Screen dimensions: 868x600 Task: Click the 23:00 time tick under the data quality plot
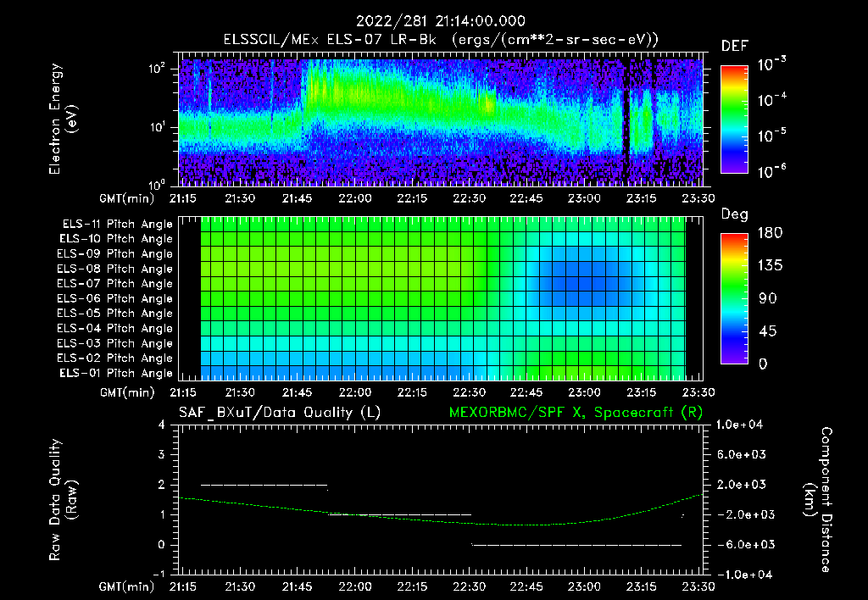tap(584, 586)
